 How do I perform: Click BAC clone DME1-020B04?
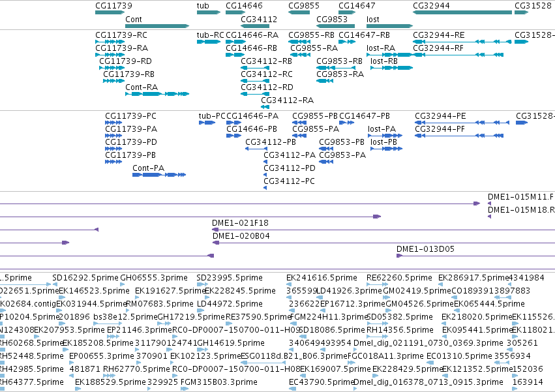tap(383, 243)
